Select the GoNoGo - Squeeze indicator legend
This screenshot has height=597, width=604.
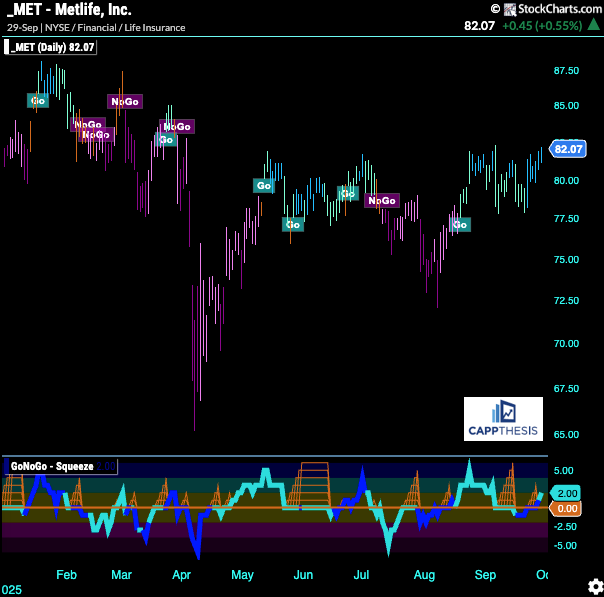pyautogui.click(x=60, y=466)
